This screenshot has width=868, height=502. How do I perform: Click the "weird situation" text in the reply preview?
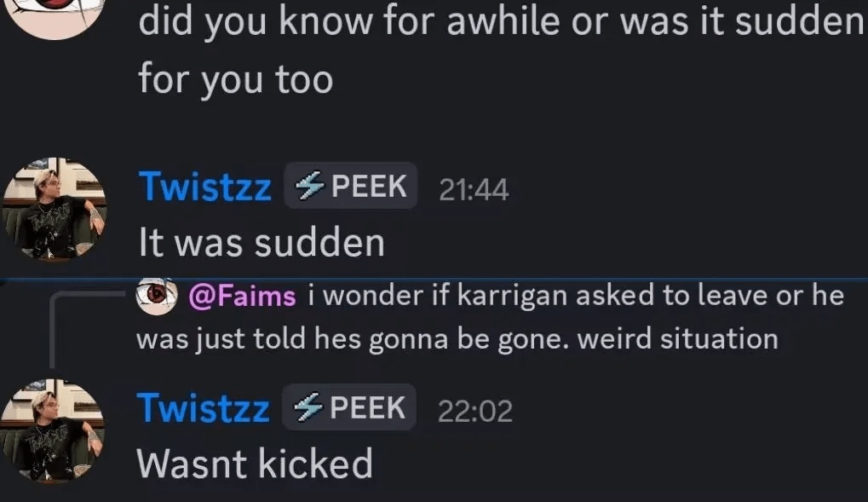click(678, 338)
